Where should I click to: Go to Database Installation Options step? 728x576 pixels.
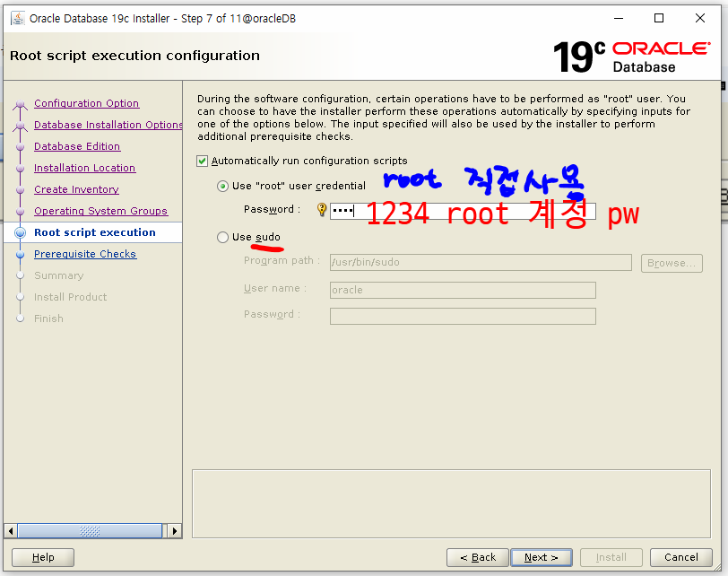[108, 125]
